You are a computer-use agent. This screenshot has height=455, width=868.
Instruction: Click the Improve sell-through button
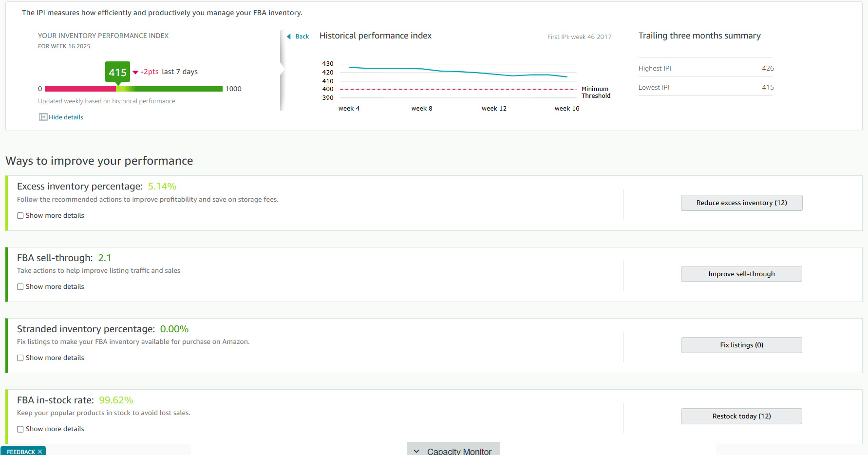pyautogui.click(x=741, y=274)
